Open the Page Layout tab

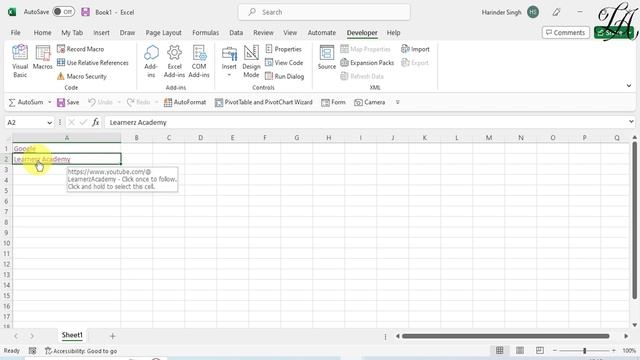pos(163,33)
